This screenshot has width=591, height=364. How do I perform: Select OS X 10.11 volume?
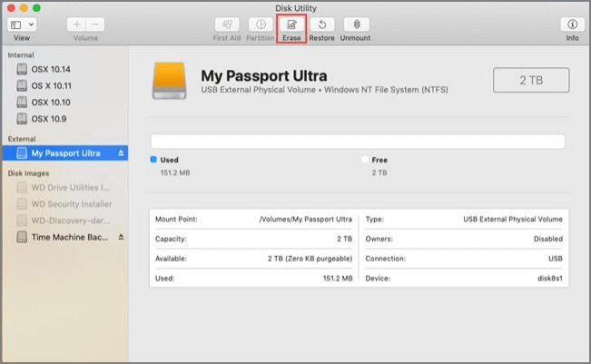point(54,86)
